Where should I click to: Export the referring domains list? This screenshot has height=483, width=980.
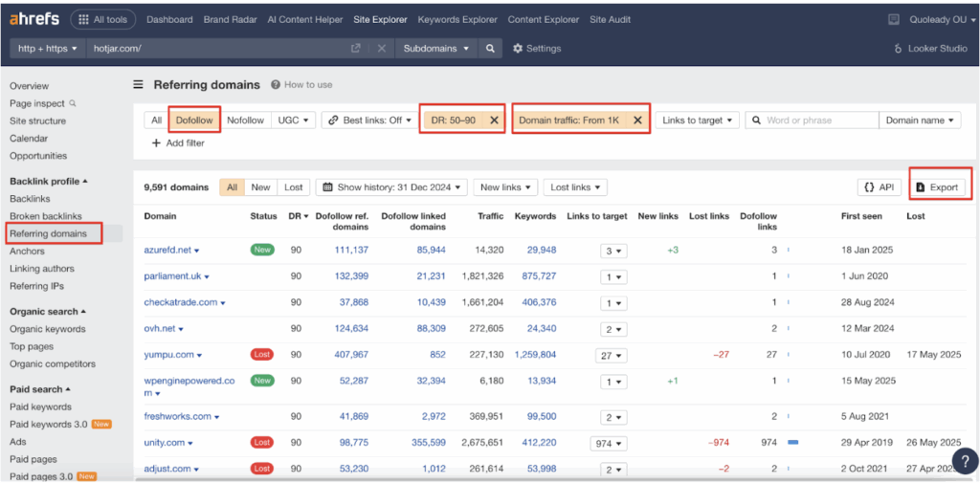pyautogui.click(x=936, y=187)
